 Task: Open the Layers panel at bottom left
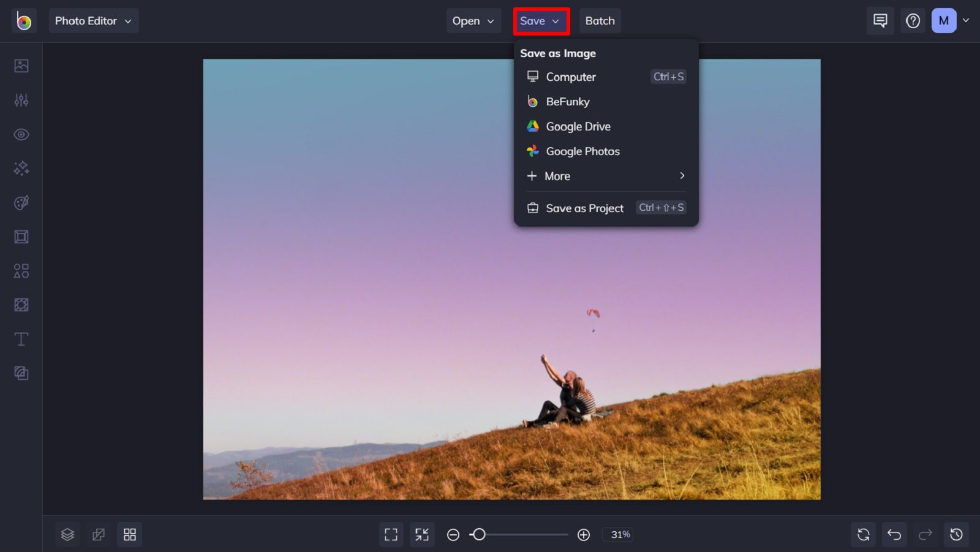click(x=67, y=534)
